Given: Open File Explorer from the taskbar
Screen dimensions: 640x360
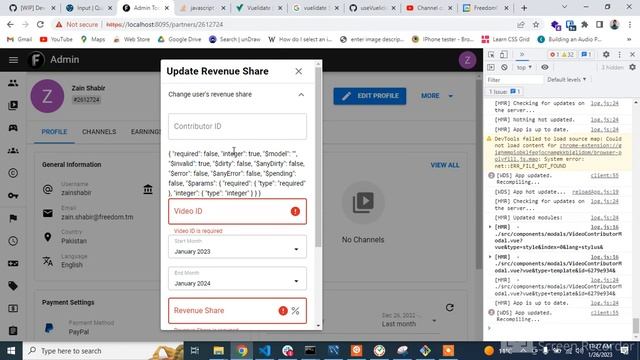Looking at the screenshot, I should [219, 351].
